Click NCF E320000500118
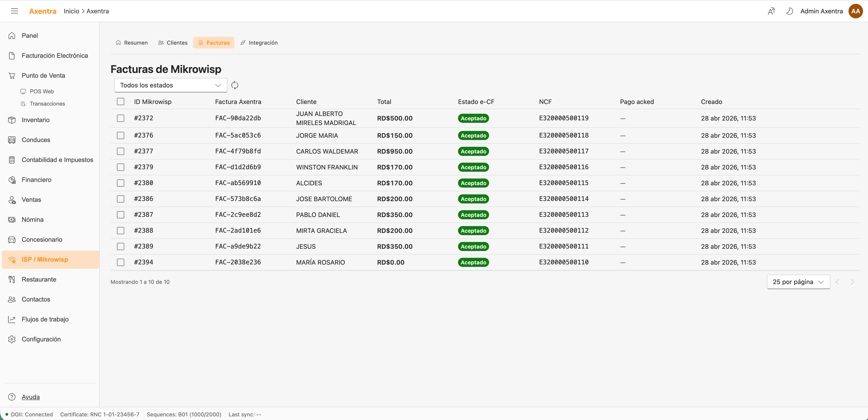Image resolution: width=868 pixels, height=420 pixels. 564,135
